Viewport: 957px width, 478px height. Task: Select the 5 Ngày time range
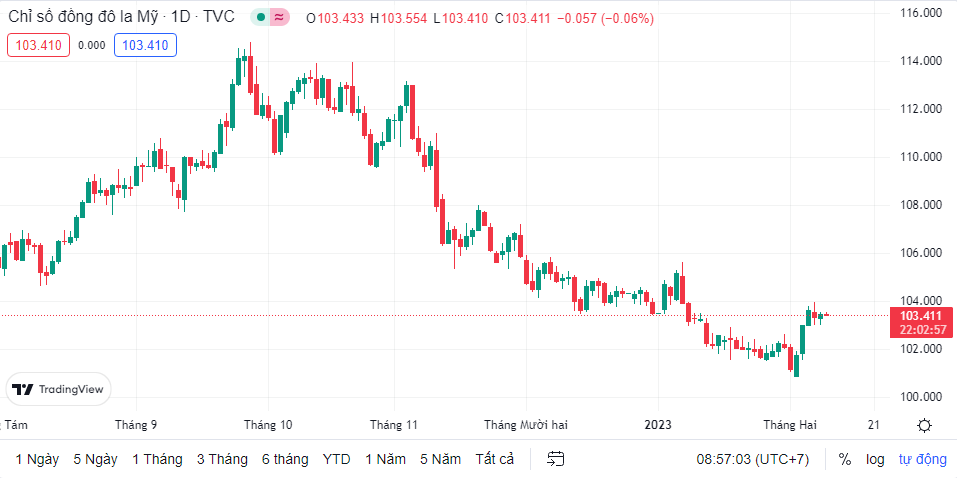[x=95, y=459]
